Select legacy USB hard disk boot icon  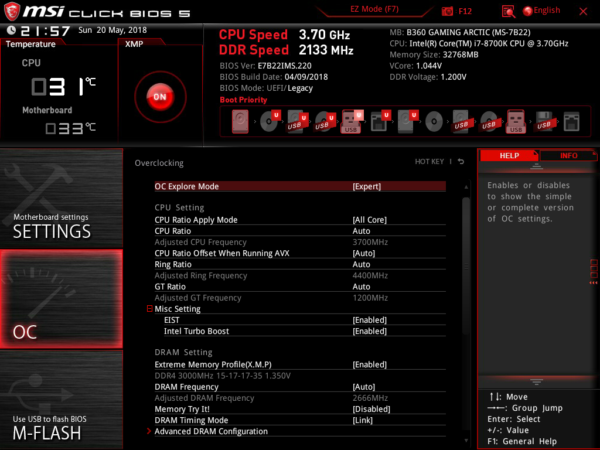tap(461, 121)
